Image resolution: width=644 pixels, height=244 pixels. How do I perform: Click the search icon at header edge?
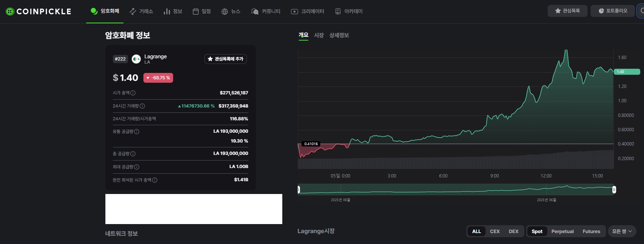click(x=641, y=11)
